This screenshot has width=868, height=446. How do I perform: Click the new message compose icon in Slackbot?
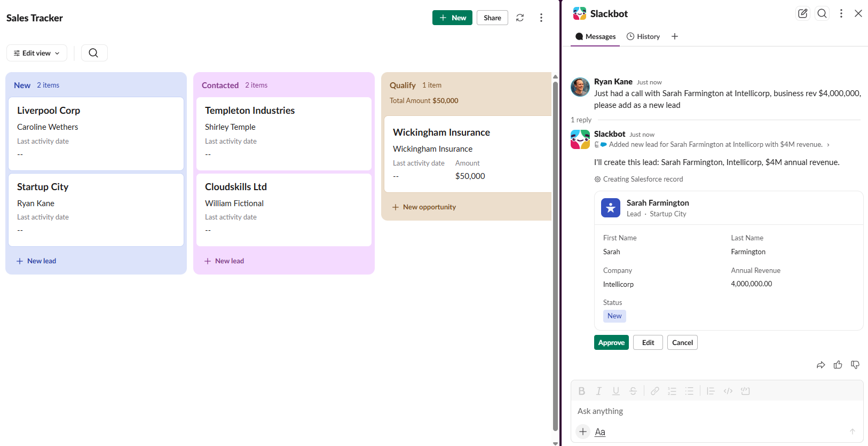click(803, 13)
